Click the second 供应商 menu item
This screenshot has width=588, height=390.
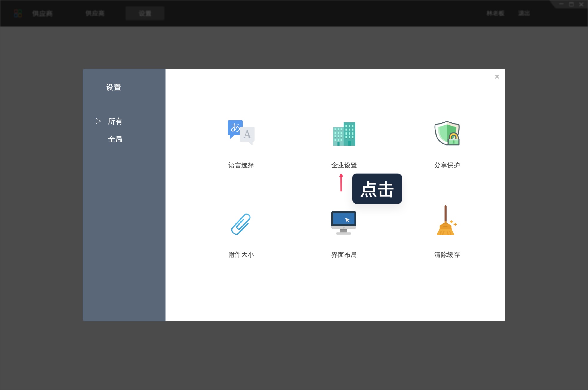95,13
